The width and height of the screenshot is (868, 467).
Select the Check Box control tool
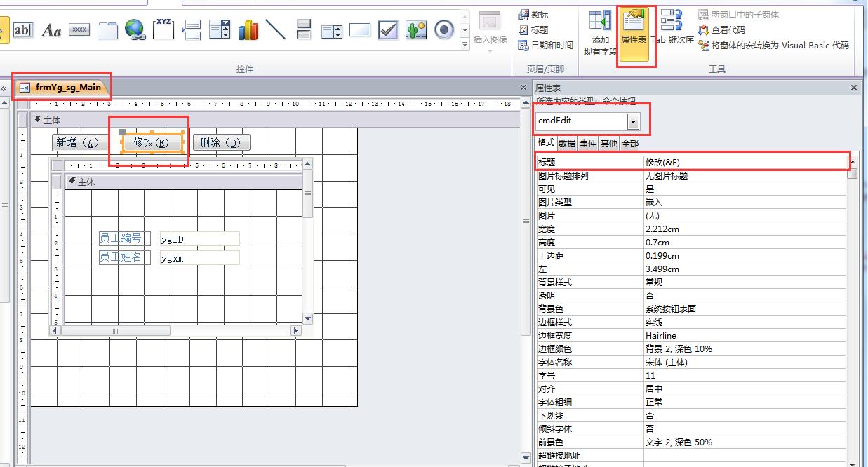388,30
